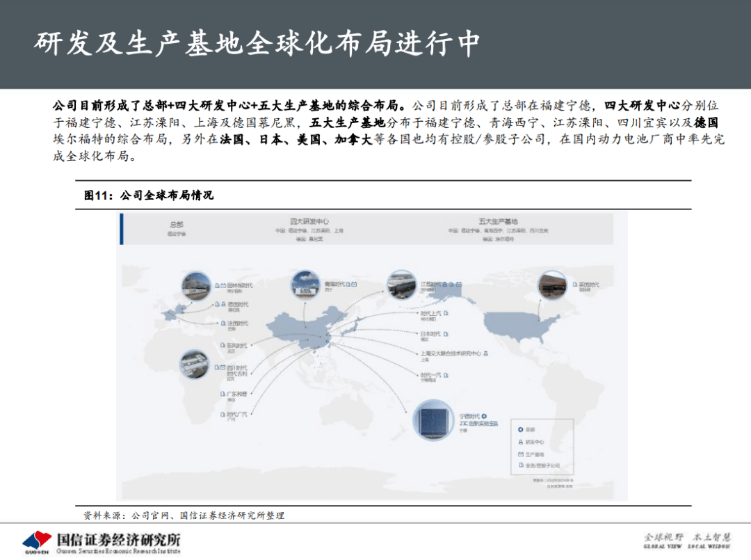The width and height of the screenshot is (751, 560).
Task: Click the document icon beside 时代上汽
Action: [x=446, y=313]
